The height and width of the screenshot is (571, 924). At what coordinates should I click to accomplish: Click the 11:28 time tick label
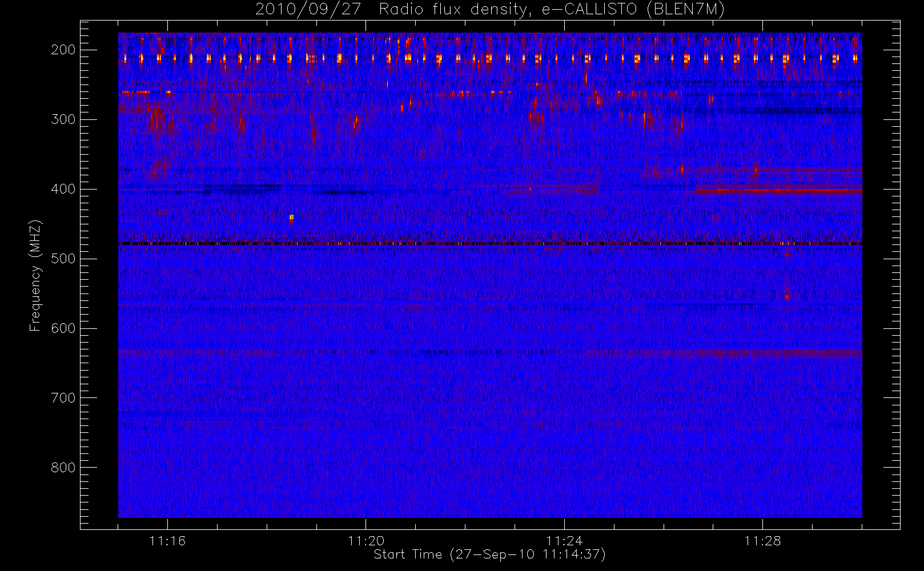coord(762,541)
